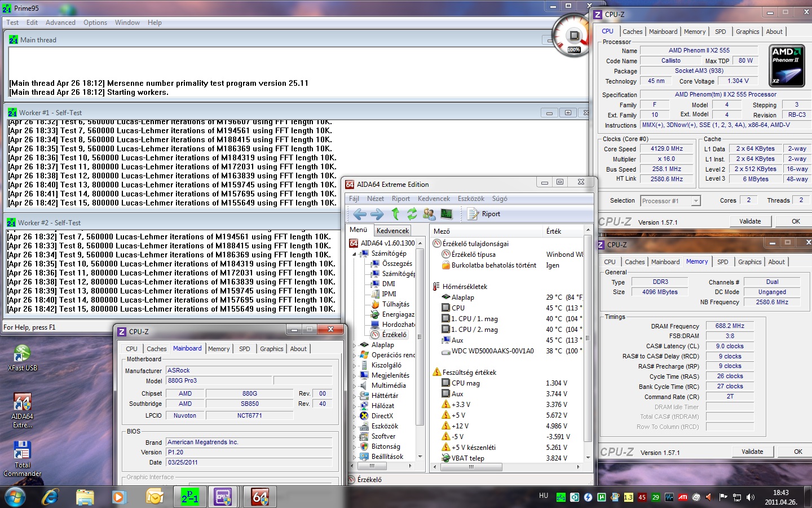Screen dimensions: 812x508
Task: Switch to CPU-Z taskbar button
Action: click(224, 497)
